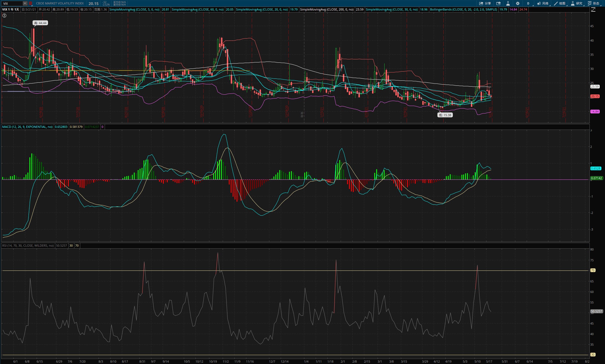The width and height of the screenshot is (605, 364).
Task: Click the red link indicator beside VIX
Action: 31,3
